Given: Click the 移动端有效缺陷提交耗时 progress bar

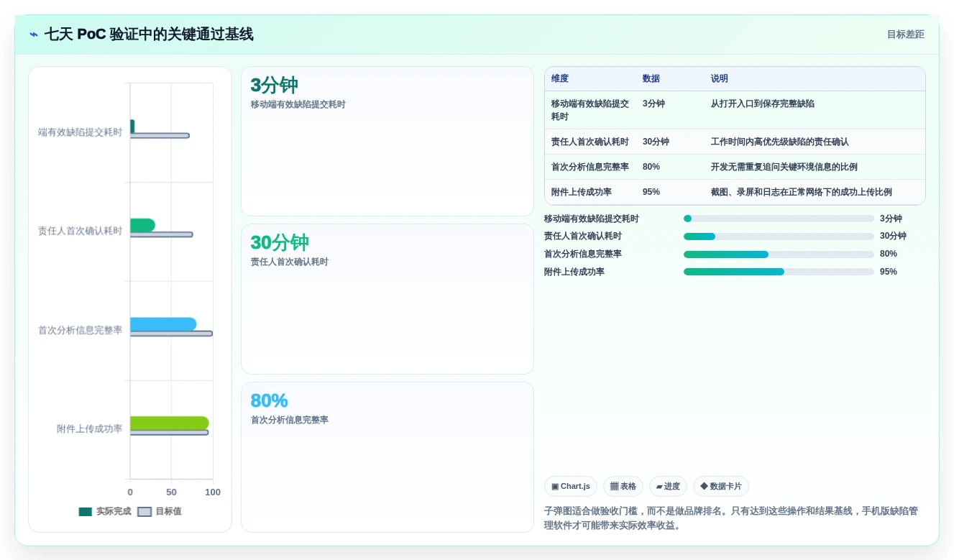Looking at the screenshot, I should pyautogui.click(x=779, y=219).
